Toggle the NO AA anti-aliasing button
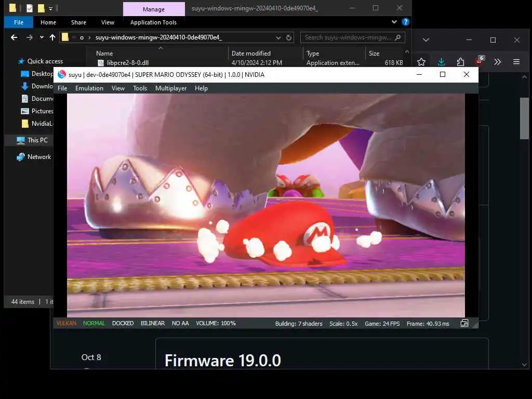This screenshot has width=532, height=399. [x=180, y=323]
